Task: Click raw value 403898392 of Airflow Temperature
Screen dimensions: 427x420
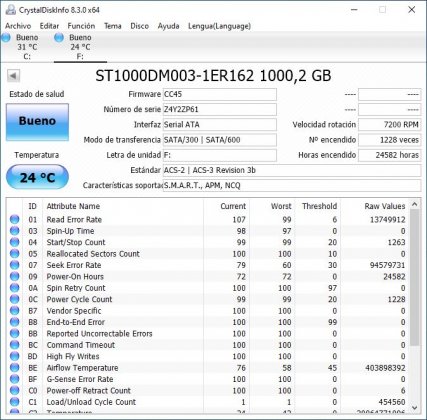Action: pyautogui.click(x=385, y=368)
